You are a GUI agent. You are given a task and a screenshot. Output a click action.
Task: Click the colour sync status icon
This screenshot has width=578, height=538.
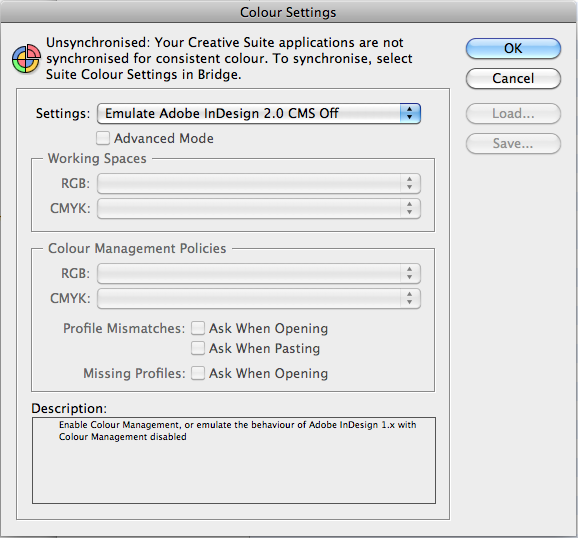point(26,58)
